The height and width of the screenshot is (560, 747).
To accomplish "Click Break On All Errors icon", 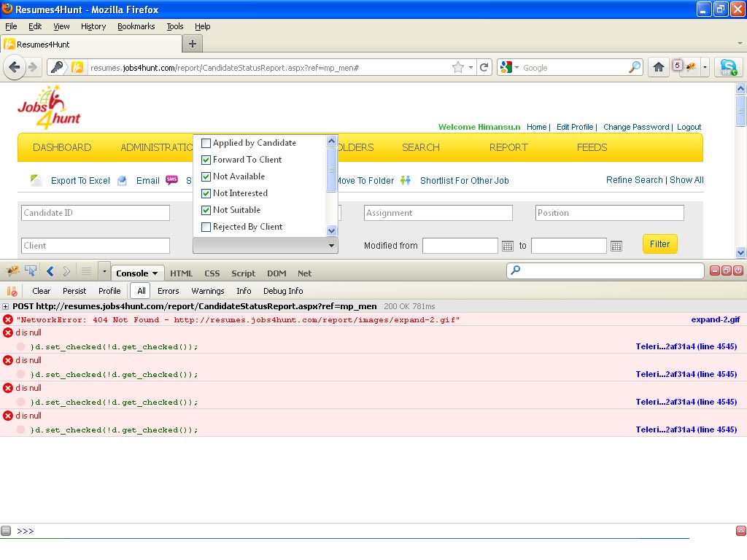I will [x=12, y=291].
